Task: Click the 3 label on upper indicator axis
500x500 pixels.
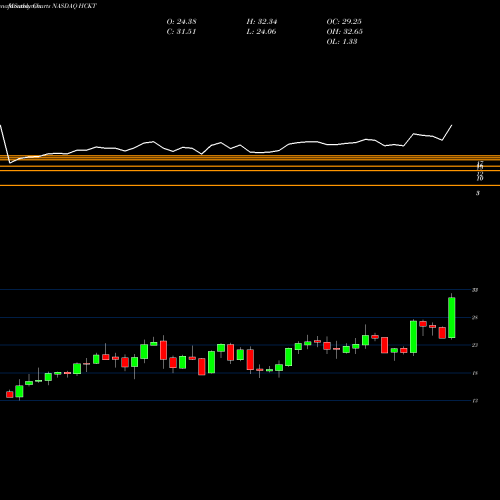Action: 478,193
